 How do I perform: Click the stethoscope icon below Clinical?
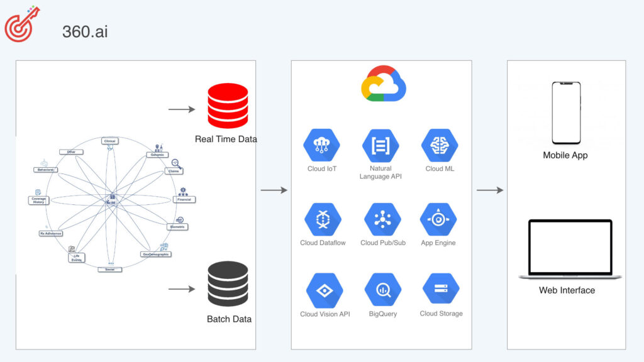coord(110,147)
